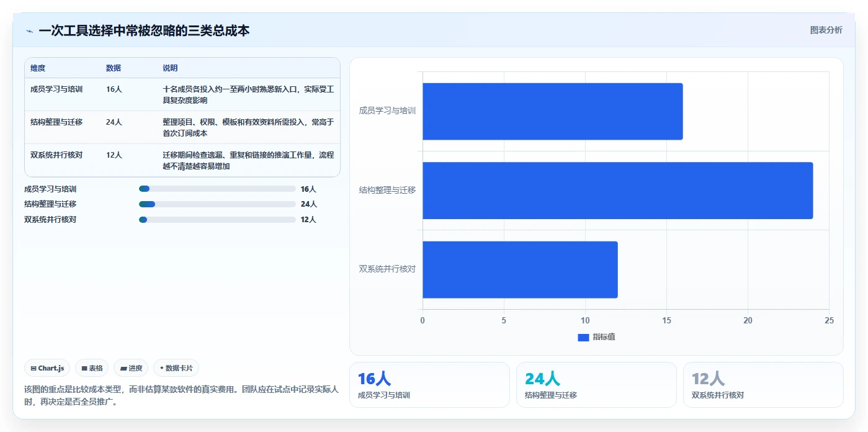Click the description starting 迁移期间检查遗漏
Viewport: 868px width, 432px height.
click(x=248, y=161)
